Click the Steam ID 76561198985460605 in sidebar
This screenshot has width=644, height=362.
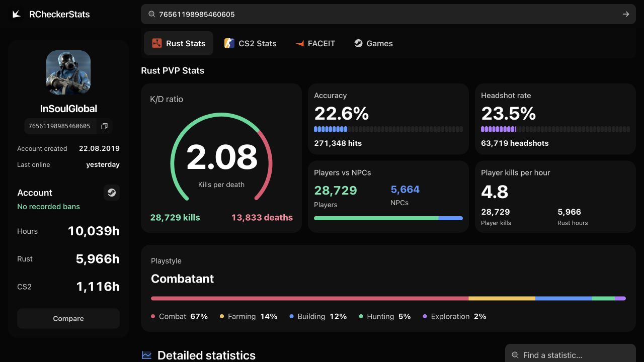click(x=59, y=126)
